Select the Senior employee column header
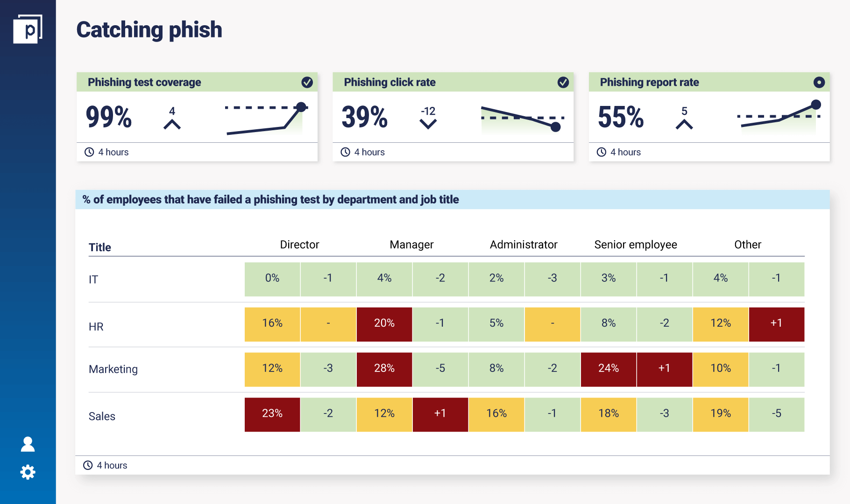The image size is (850, 504). [635, 245]
